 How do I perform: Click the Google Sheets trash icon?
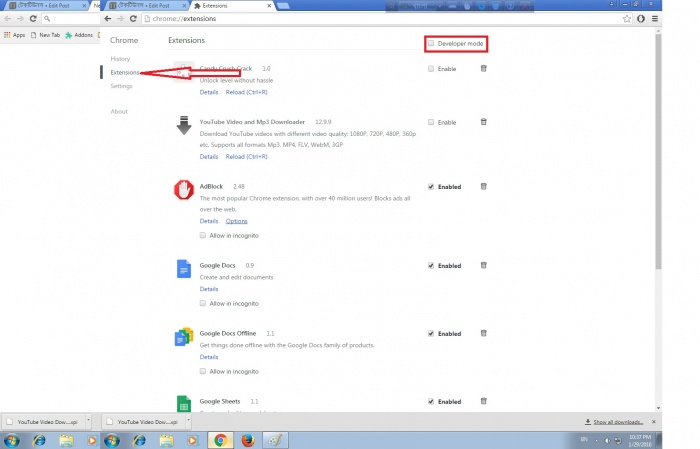click(x=483, y=401)
